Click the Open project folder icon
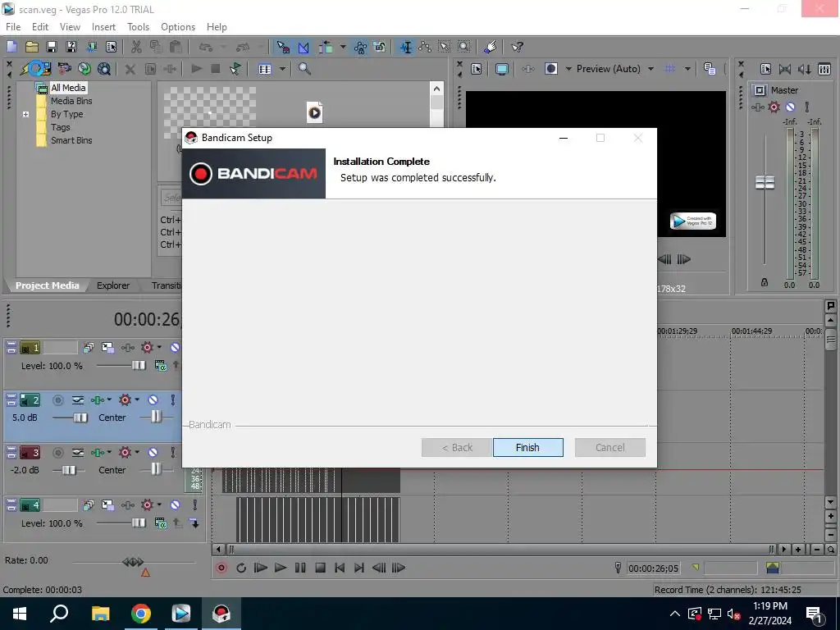 [32, 47]
